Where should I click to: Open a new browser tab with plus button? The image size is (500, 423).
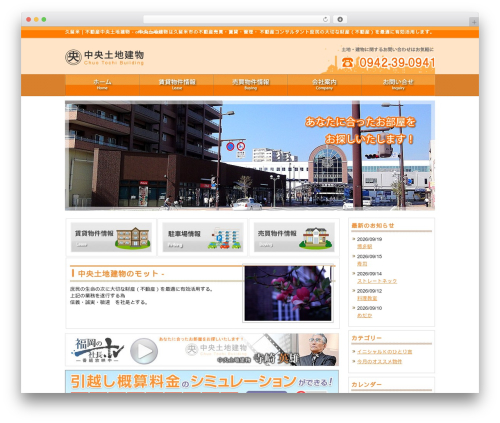tap(474, 22)
